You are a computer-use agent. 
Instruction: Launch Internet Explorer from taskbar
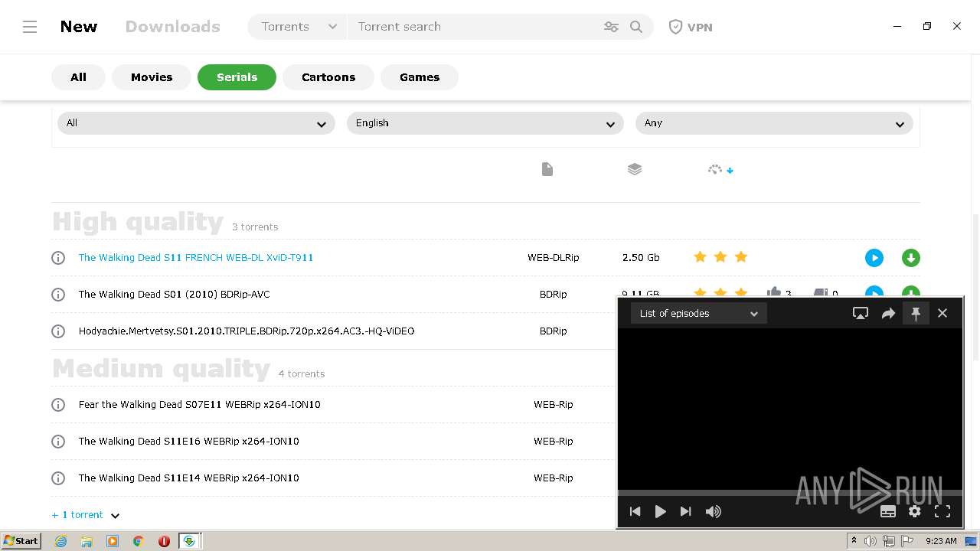click(60, 541)
